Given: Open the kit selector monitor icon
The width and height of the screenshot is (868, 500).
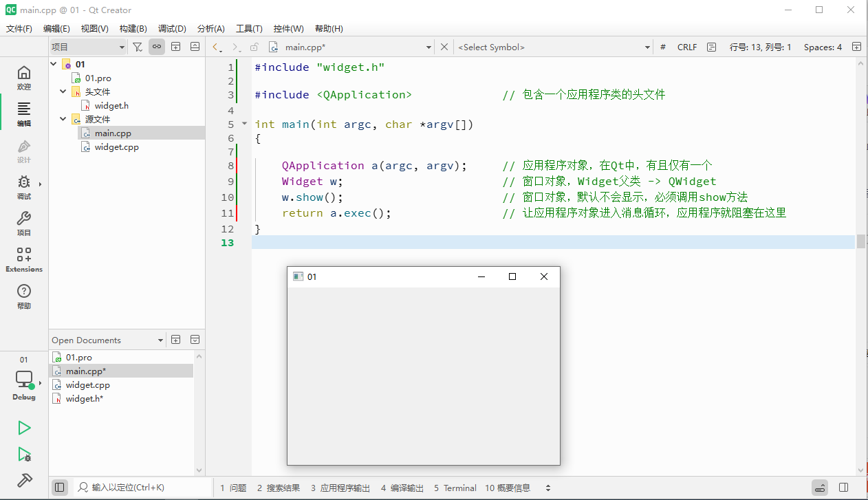Looking at the screenshot, I should pos(24,379).
